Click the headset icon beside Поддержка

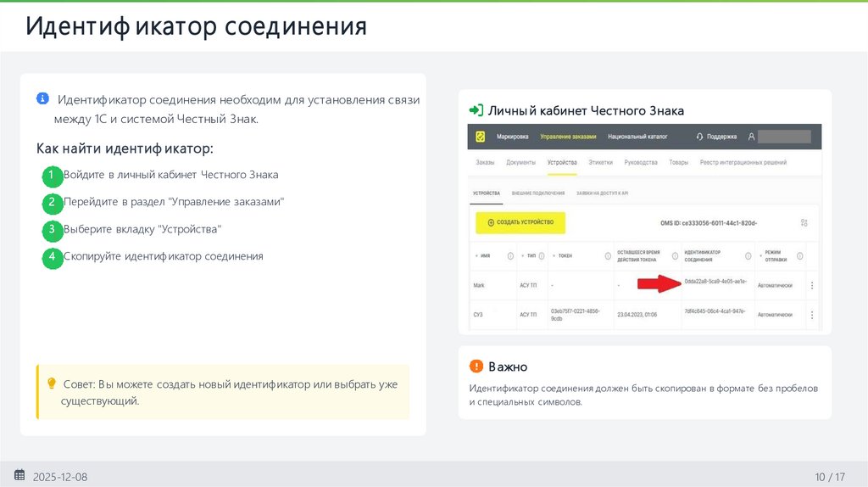point(699,137)
